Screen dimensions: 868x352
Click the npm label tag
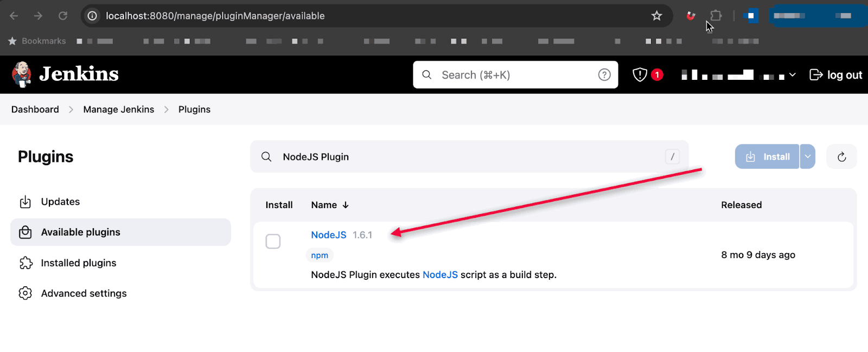[x=320, y=255]
